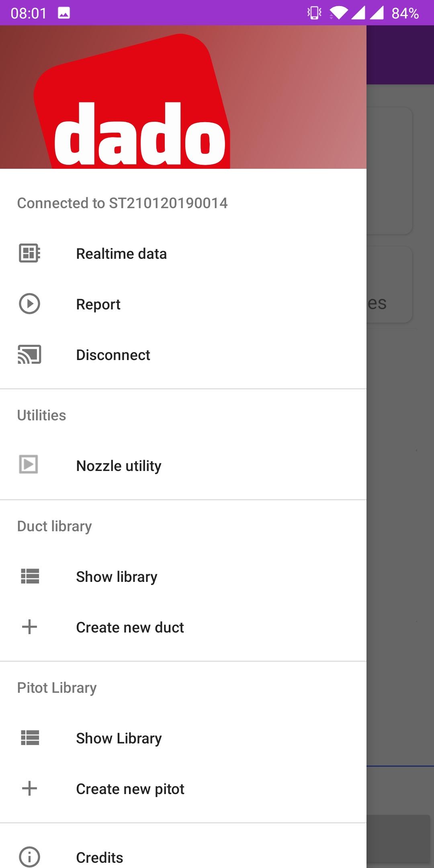Select Create new duct

[x=130, y=628]
